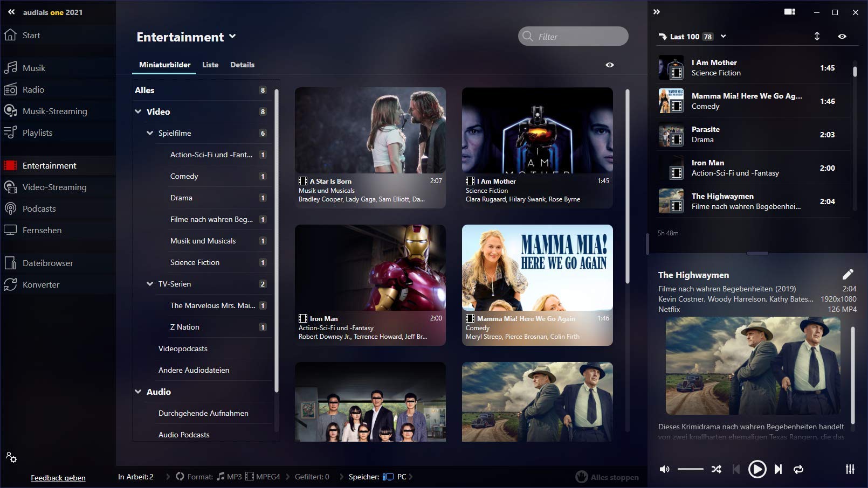The width and height of the screenshot is (868, 488).
Task: Click the Alles stoppen button
Action: [x=607, y=477]
